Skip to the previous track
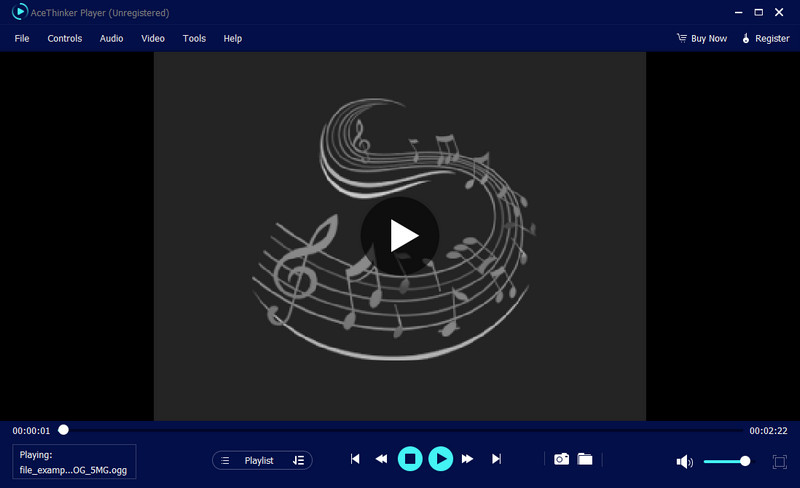Image resolution: width=800 pixels, height=488 pixels. tap(355, 459)
